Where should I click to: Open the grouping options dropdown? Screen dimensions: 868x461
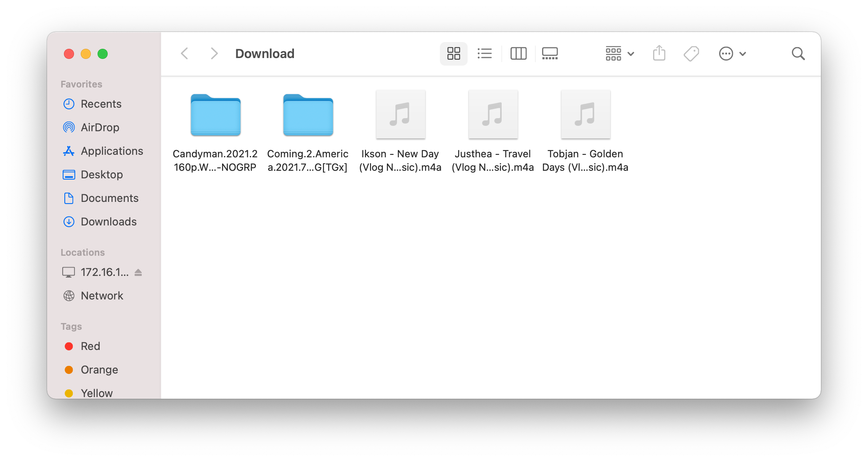619,53
